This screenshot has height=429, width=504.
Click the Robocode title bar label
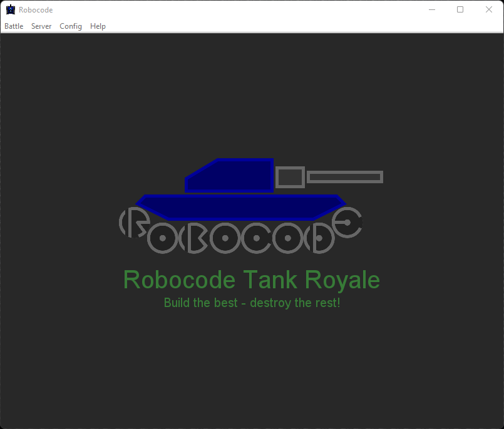point(35,9)
